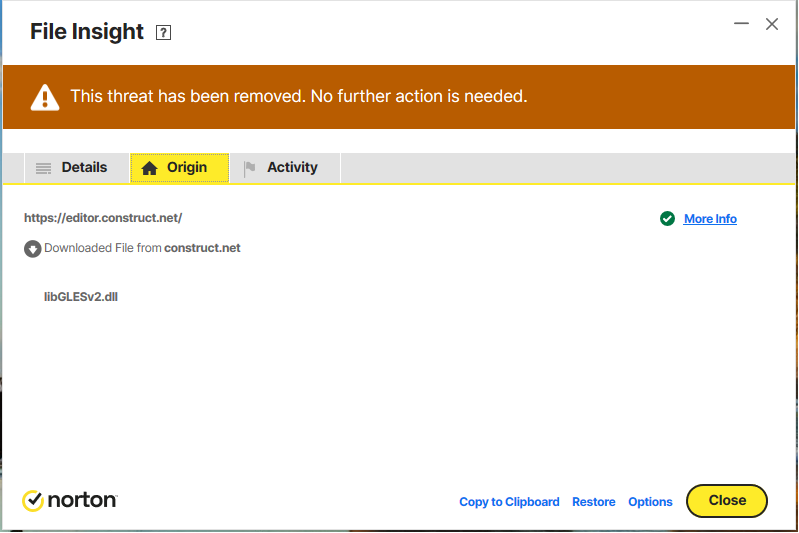Select the Origin tab

tap(179, 168)
